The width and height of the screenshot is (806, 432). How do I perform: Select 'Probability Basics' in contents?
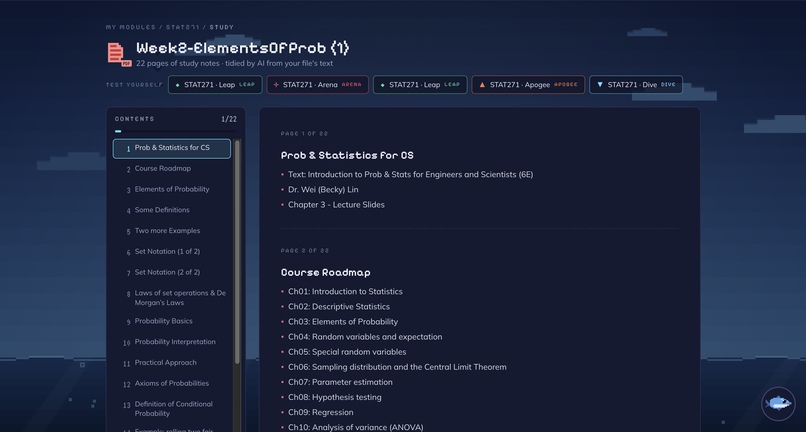[x=172, y=321]
